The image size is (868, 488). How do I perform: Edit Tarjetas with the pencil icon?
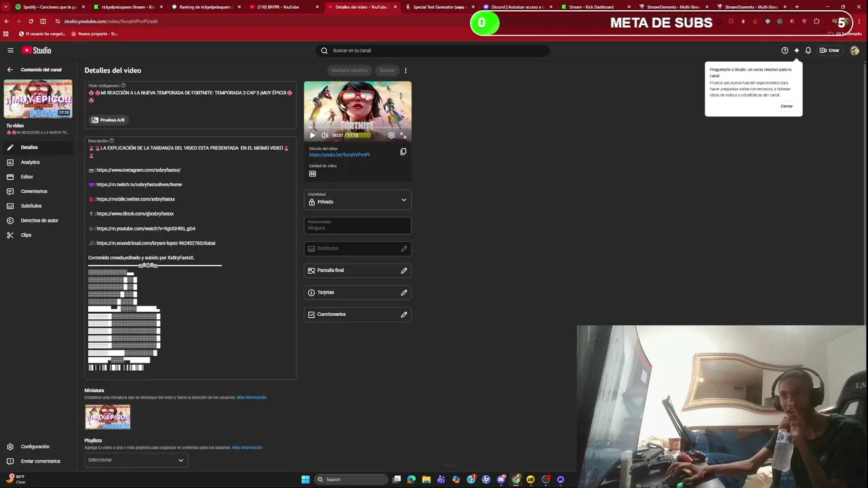pos(404,292)
